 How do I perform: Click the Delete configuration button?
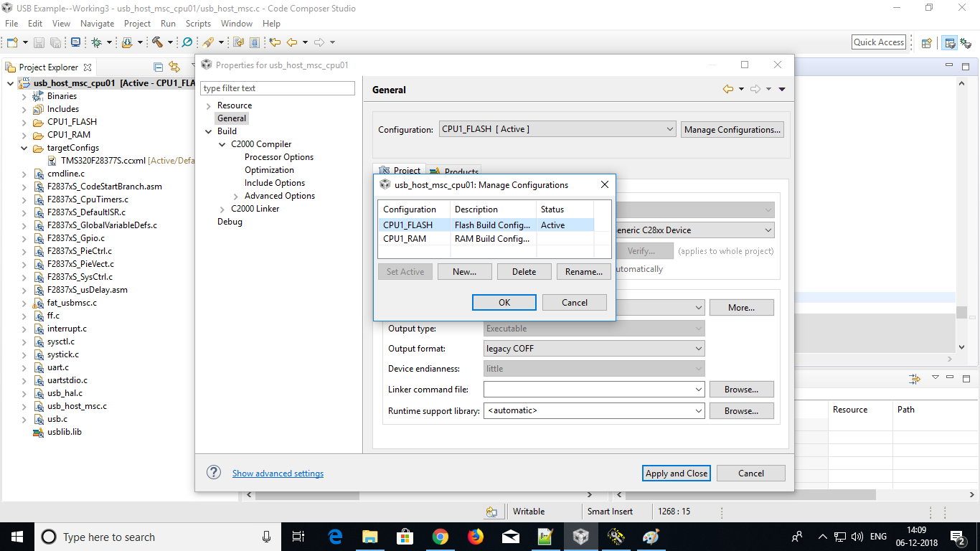pyautogui.click(x=524, y=272)
